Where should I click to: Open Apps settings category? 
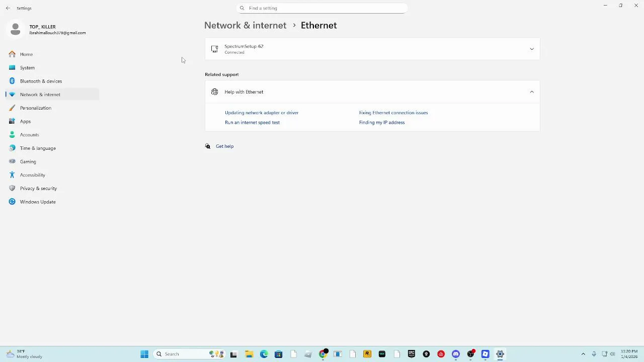coord(52,121)
